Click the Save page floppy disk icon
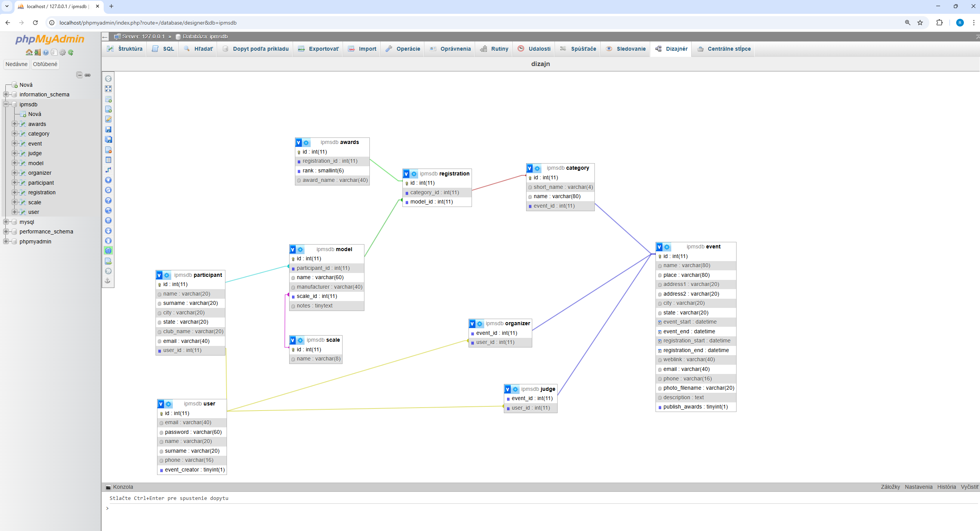Viewport: 980px width, 531px height. (x=108, y=129)
